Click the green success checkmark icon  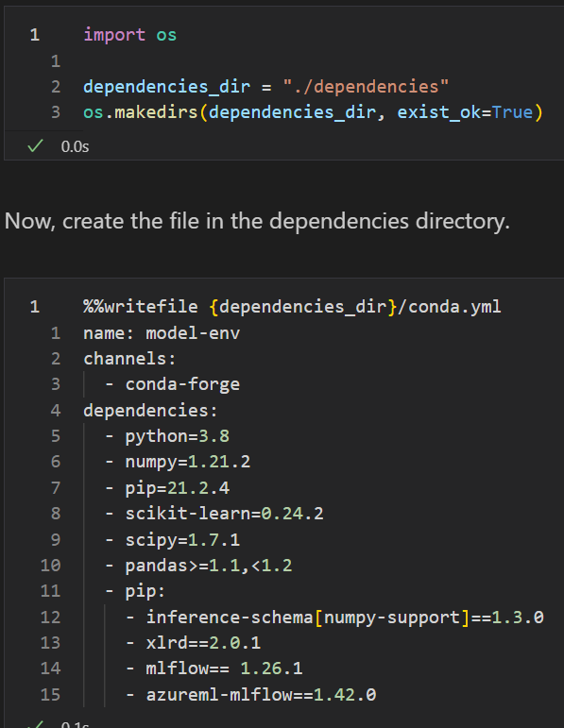point(35,146)
